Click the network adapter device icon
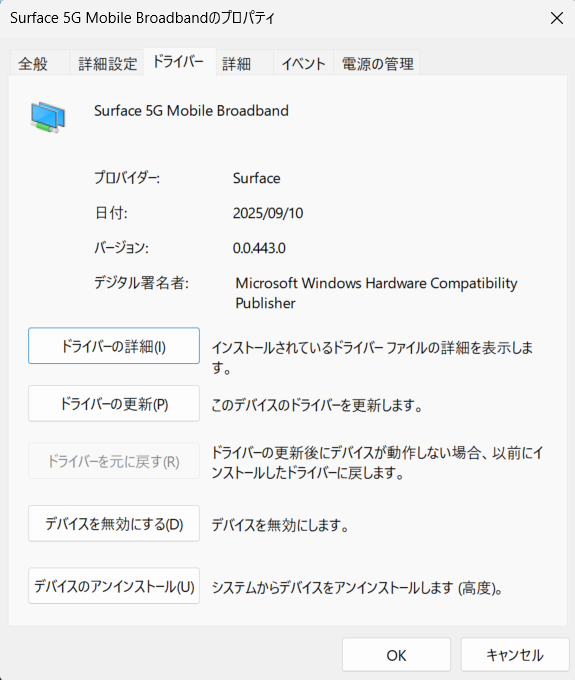The image size is (575, 680). click(48, 117)
